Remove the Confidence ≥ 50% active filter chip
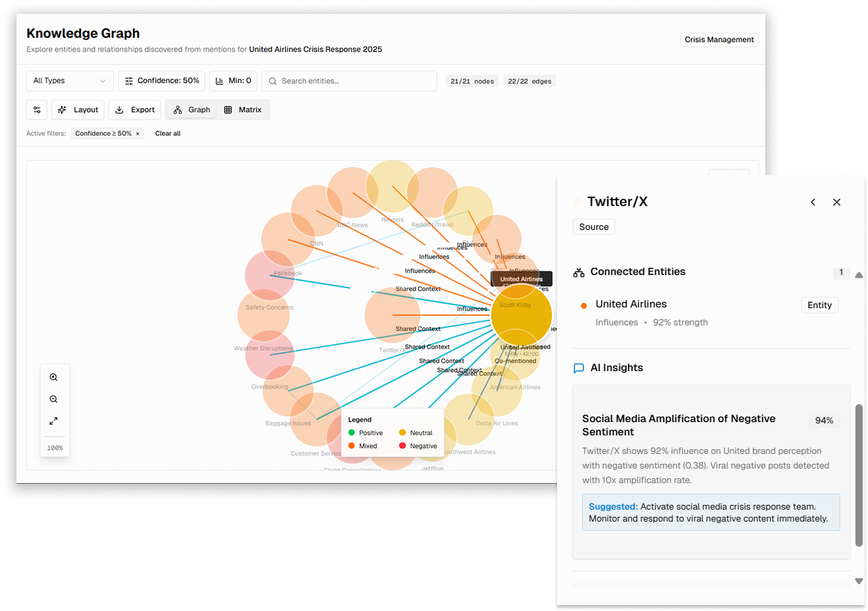 [x=138, y=133]
